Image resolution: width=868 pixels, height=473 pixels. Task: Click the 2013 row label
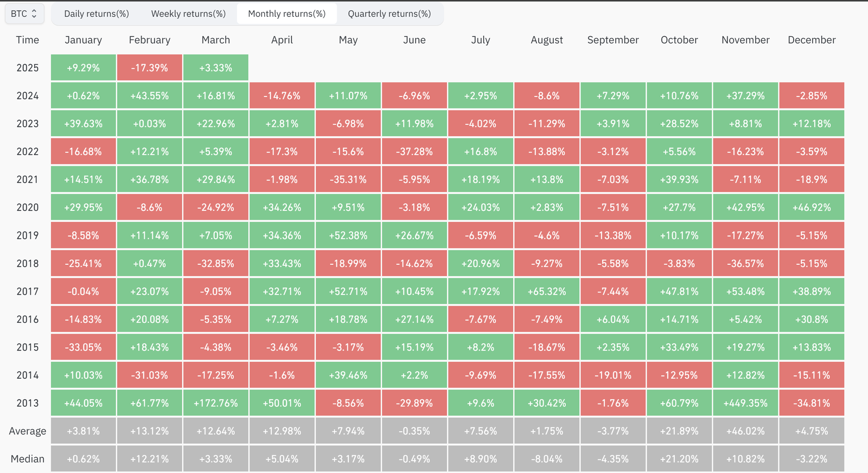point(27,402)
